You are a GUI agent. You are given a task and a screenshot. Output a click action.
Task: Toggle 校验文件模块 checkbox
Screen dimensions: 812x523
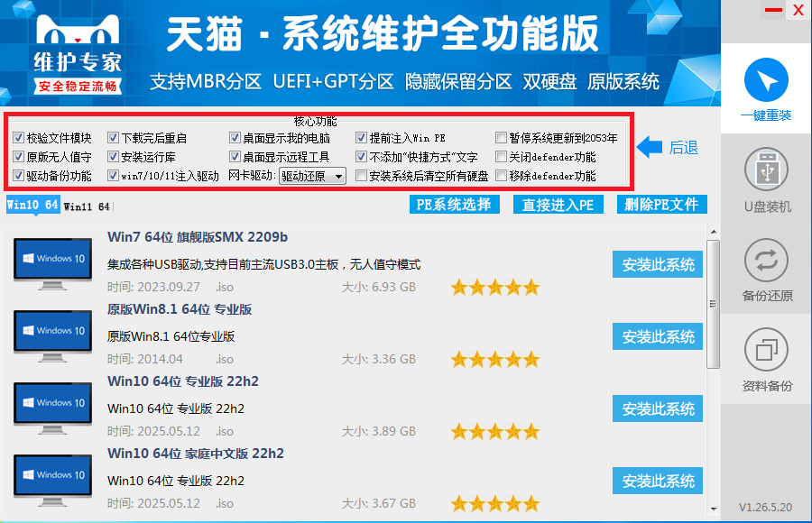coord(18,138)
